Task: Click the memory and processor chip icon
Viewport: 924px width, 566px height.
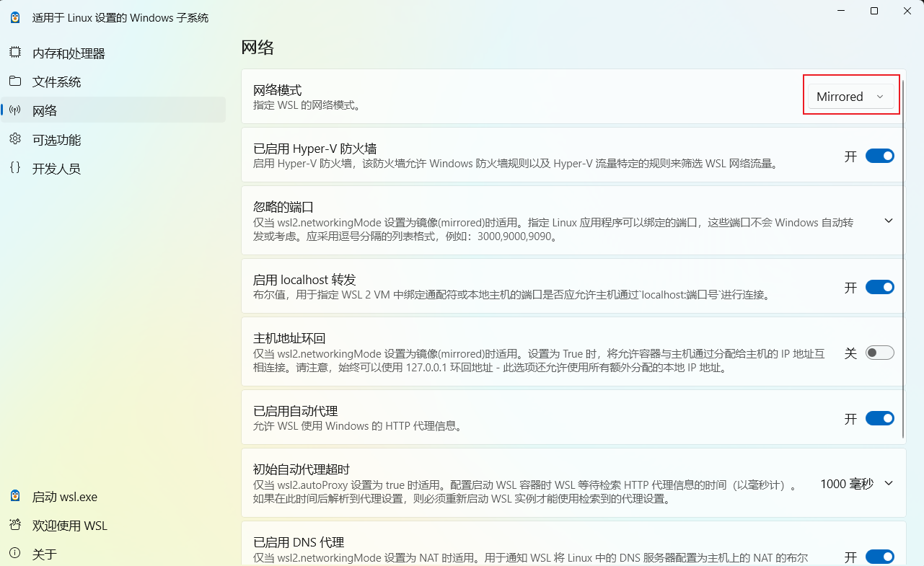Action: [x=15, y=53]
